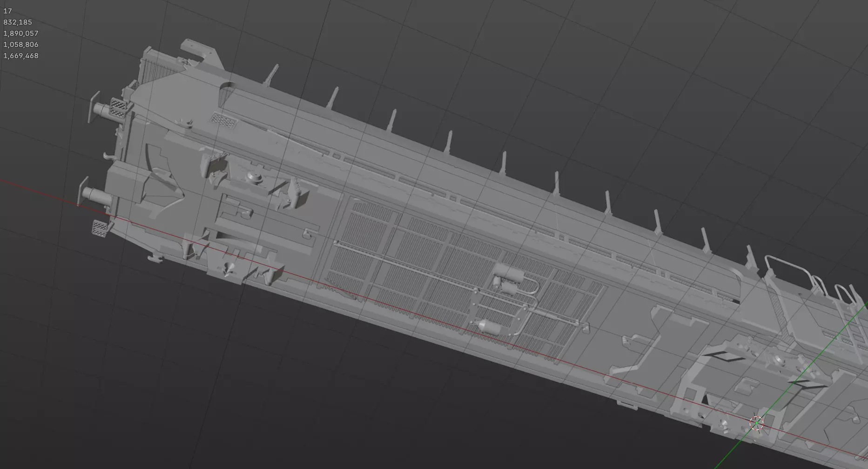Click the 832,185 statistics value

[18, 22]
